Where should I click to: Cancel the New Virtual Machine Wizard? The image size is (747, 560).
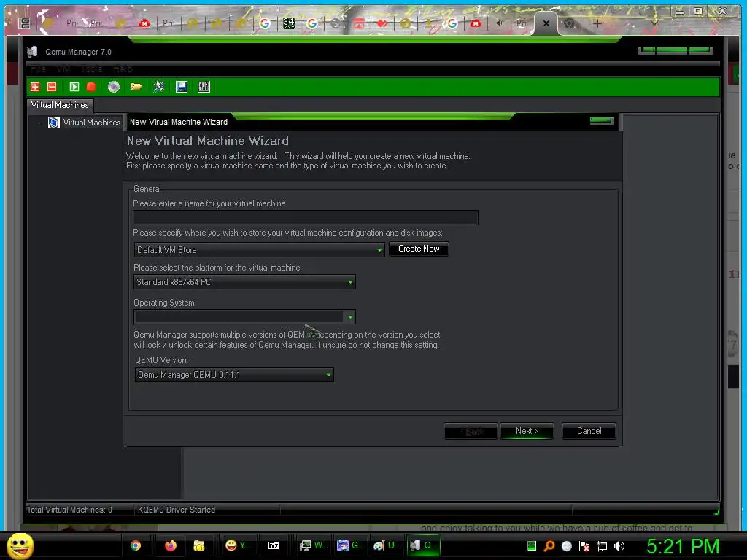pos(589,431)
